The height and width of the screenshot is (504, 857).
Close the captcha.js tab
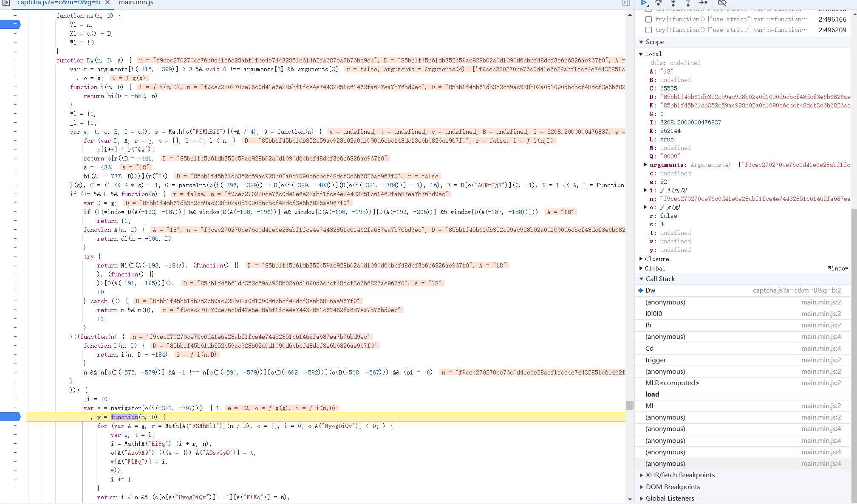(x=107, y=3)
